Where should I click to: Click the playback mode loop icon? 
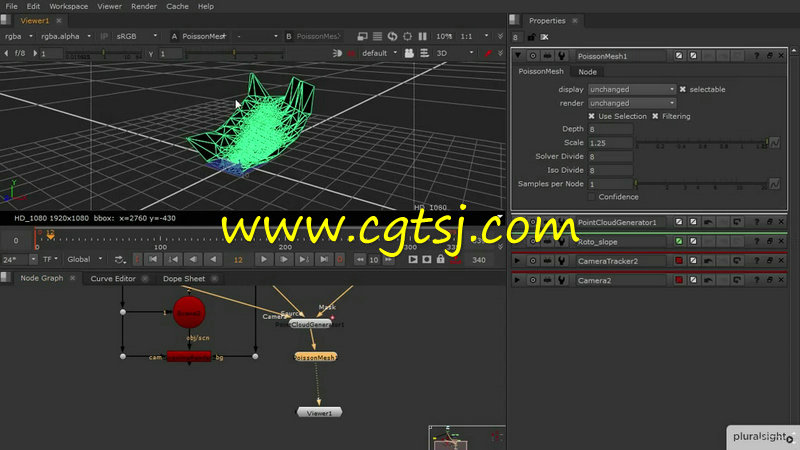tap(120, 260)
